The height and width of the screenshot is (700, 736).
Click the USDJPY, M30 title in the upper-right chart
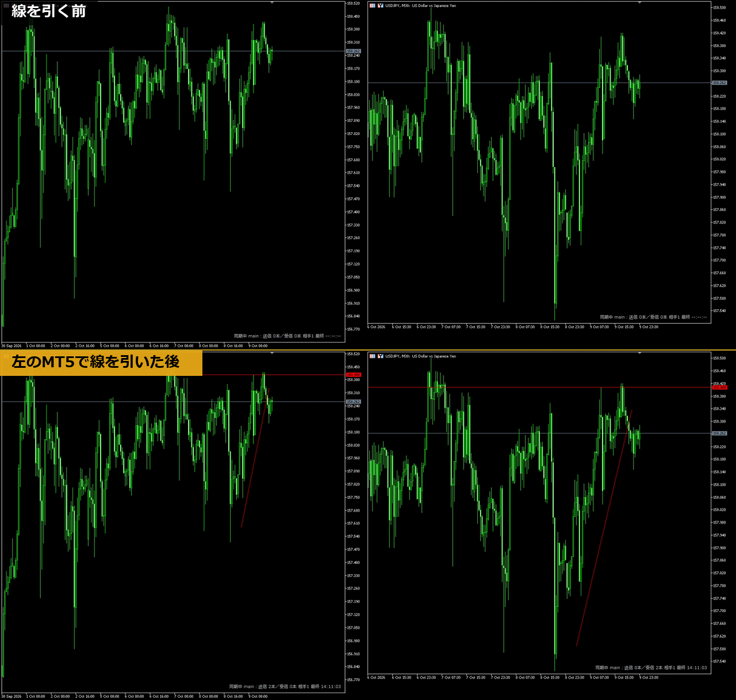coord(420,6)
